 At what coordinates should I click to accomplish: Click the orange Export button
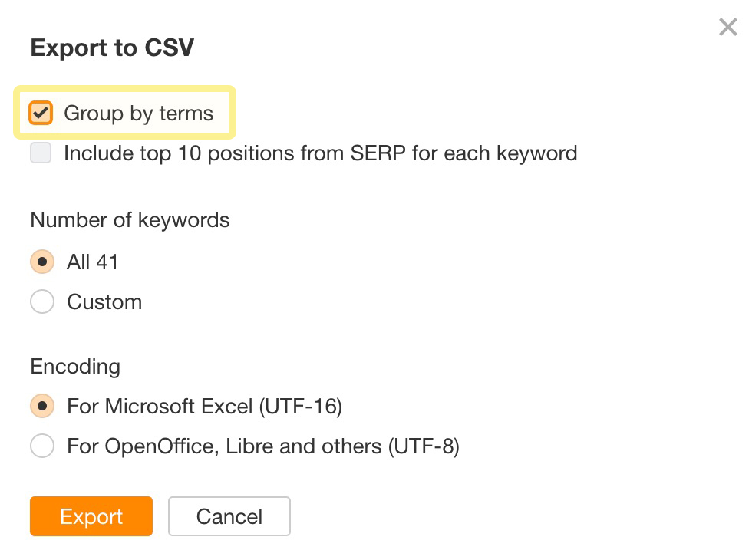coord(91,516)
